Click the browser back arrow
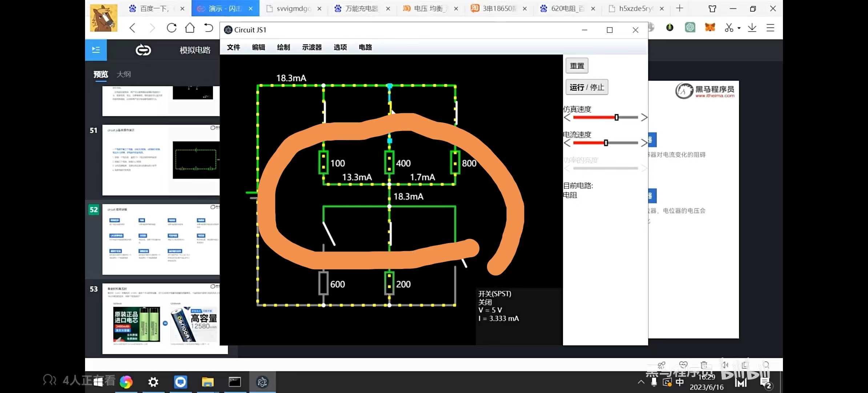The height and width of the screenshot is (393, 868). (x=133, y=28)
